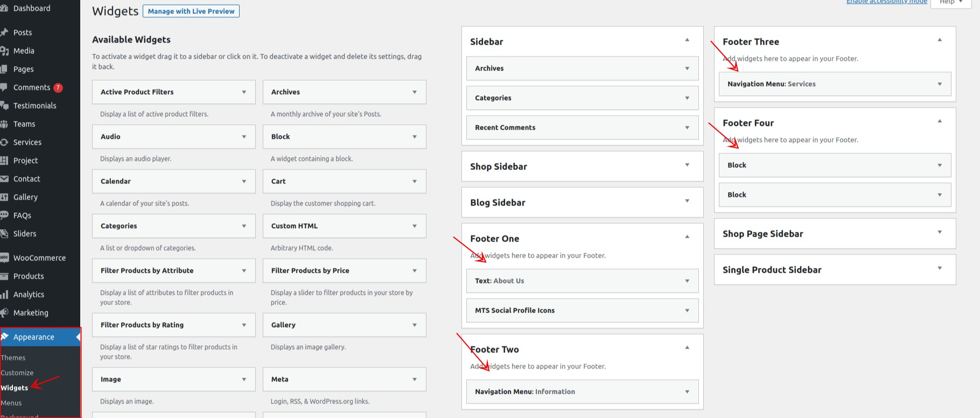The width and height of the screenshot is (980, 418).
Task: Open first Block widget in Footer Four
Action: pyautogui.click(x=835, y=165)
